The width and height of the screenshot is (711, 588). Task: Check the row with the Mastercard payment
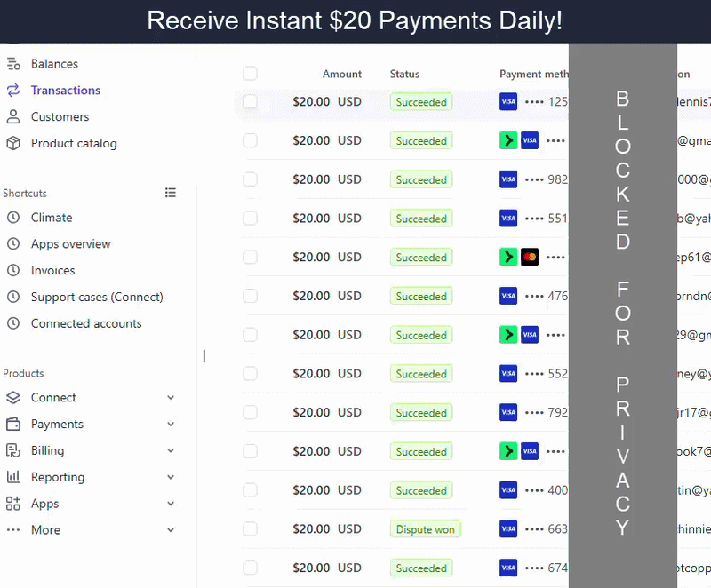coord(251,258)
